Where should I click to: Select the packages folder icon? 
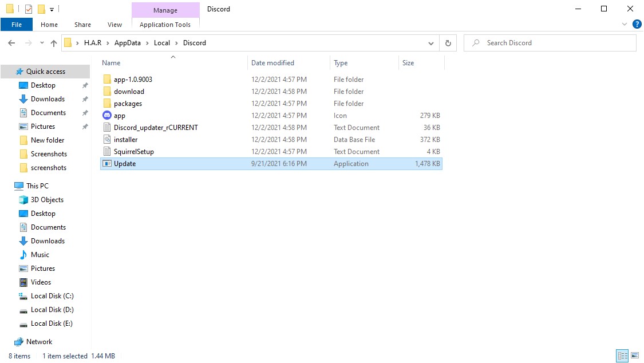tap(107, 104)
